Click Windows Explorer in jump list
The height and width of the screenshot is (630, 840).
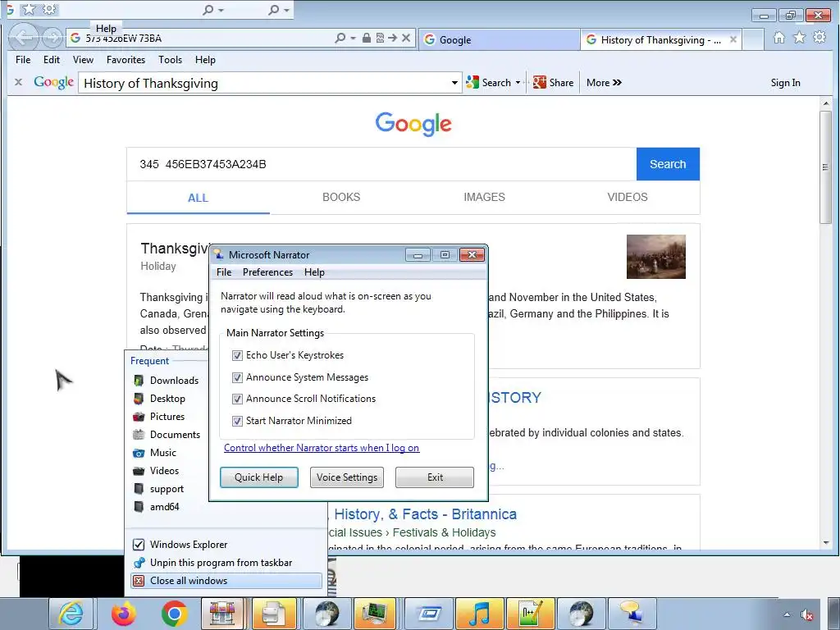coord(226,545)
